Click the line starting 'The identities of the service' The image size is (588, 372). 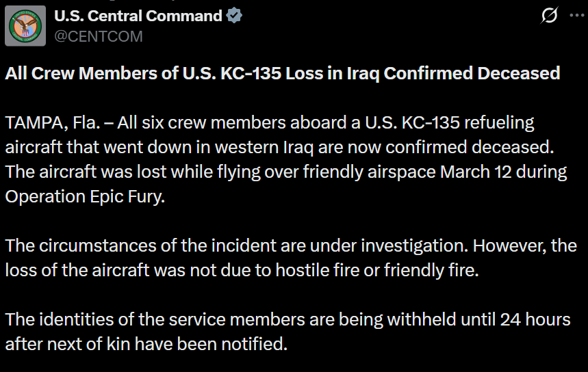pos(287,319)
